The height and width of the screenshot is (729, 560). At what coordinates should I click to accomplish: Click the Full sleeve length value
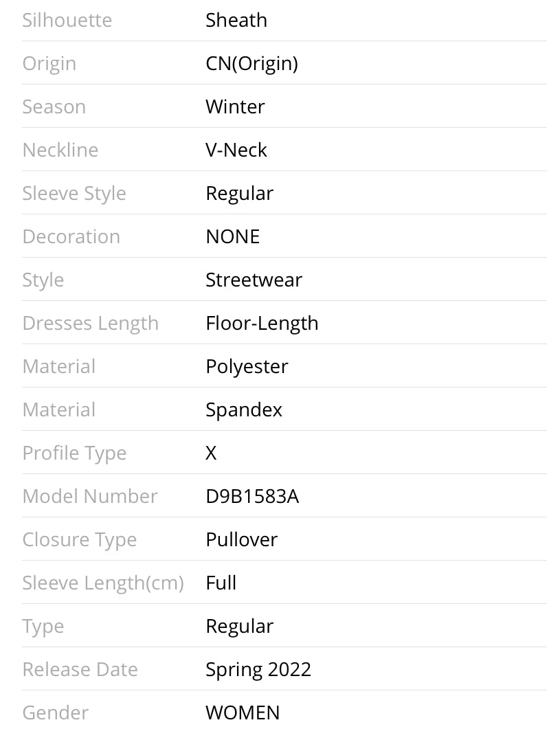pos(221,583)
